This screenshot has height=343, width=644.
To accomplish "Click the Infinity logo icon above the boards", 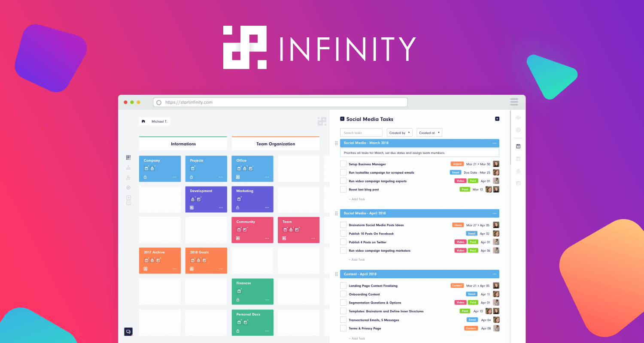I will [x=322, y=121].
